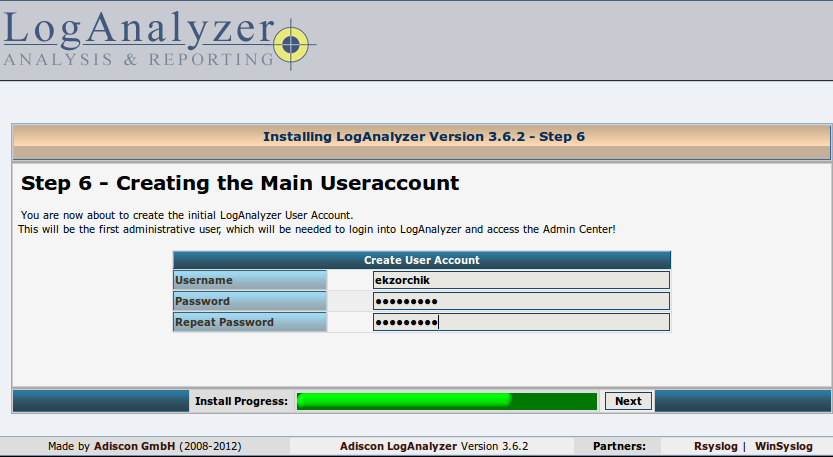The image size is (833, 457).
Task: Open the Adiscon GmbH link
Action: click(x=134, y=446)
